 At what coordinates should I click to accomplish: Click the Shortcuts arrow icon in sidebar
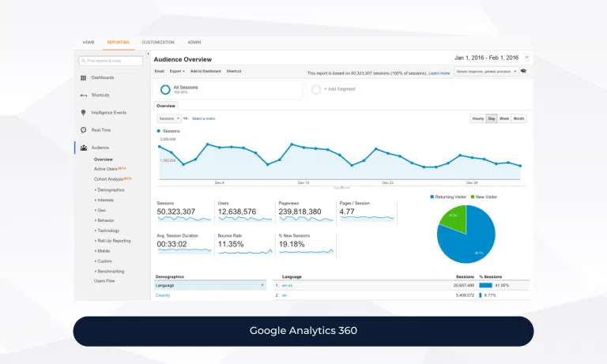coord(84,95)
